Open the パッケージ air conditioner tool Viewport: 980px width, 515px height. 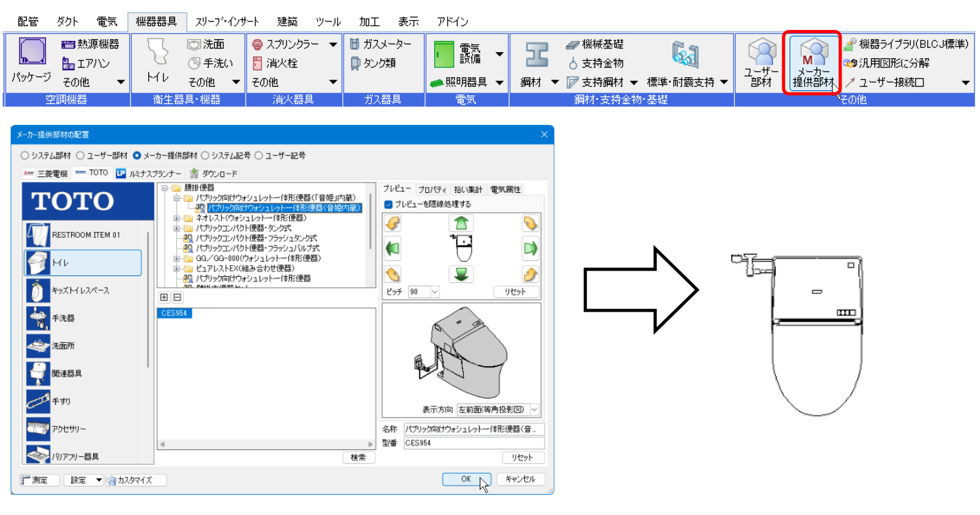[x=31, y=60]
